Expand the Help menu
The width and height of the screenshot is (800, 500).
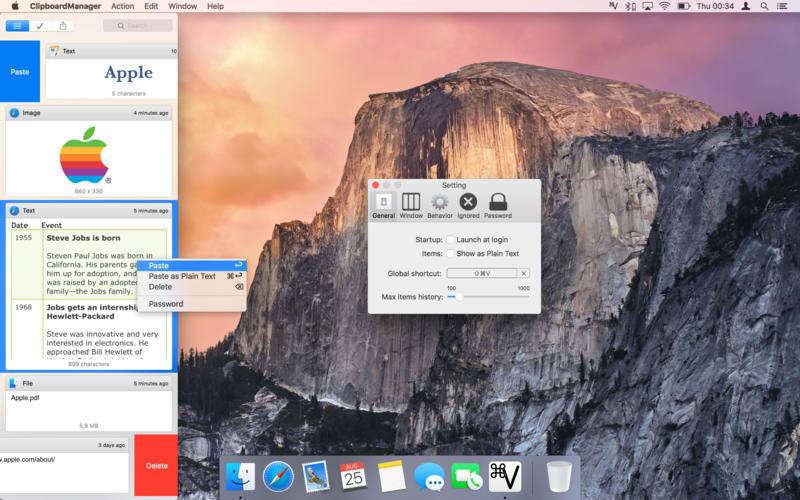tap(215, 6)
